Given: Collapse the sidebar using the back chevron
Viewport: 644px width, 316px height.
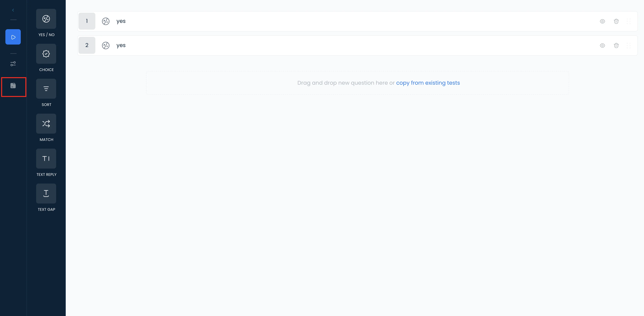Looking at the screenshot, I should [13, 10].
